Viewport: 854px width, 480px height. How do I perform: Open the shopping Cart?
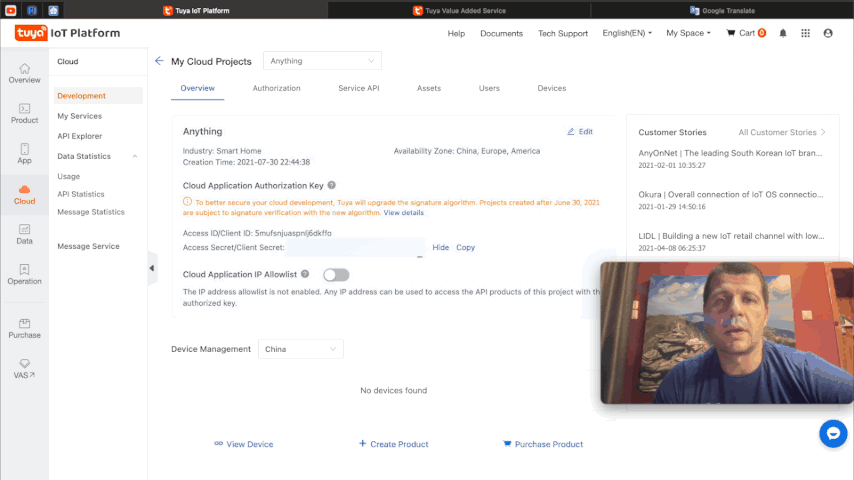click(746, 33)
